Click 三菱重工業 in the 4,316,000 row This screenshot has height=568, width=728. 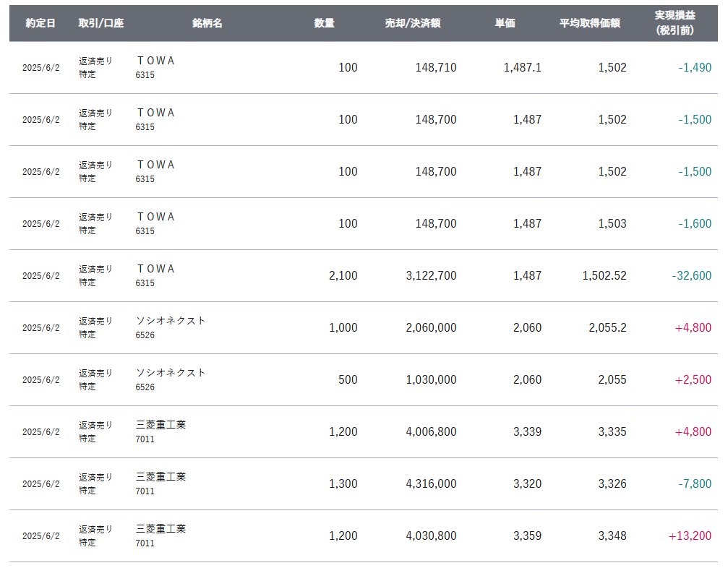[160, 476]
